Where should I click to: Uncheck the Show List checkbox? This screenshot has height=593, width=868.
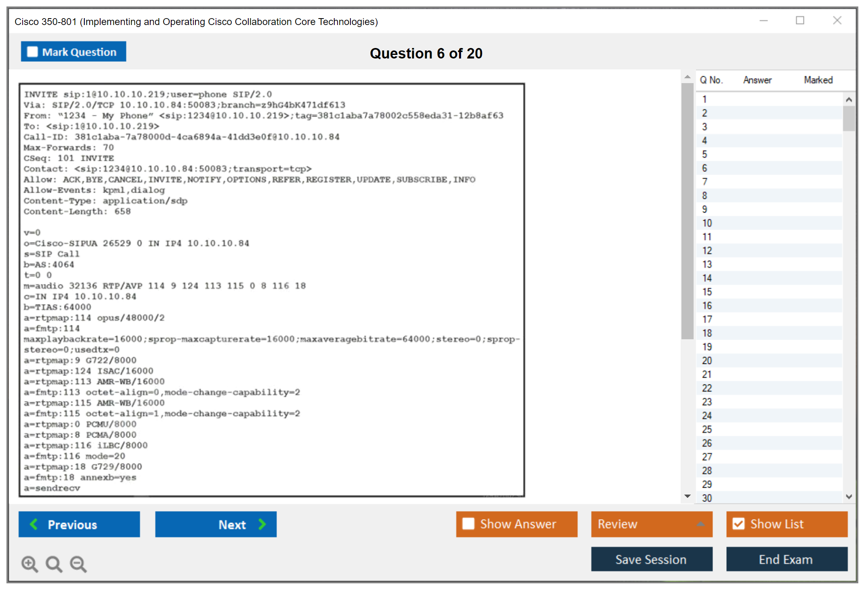click(738, 524)
